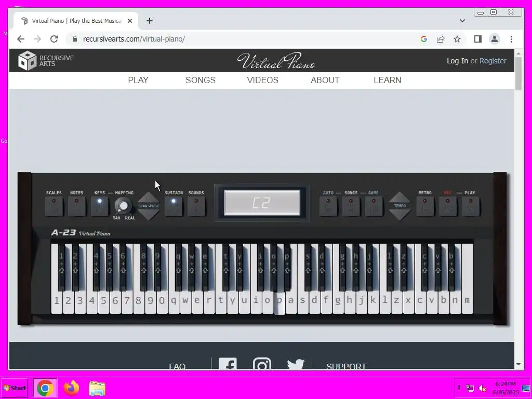Screen dimensions: 532x399
Task: Go back with browser back arrow
Action: pos(21,39)
